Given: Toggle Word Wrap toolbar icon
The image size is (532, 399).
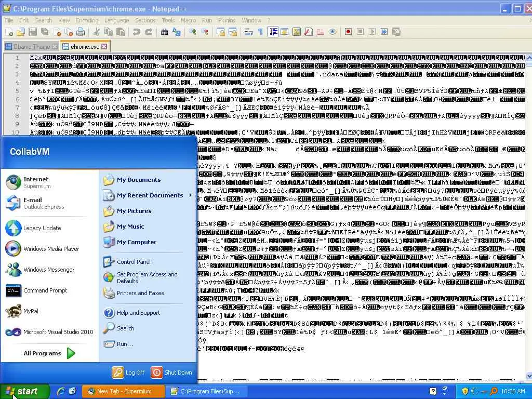Looking at the screenshot, I should click(249, 32).
